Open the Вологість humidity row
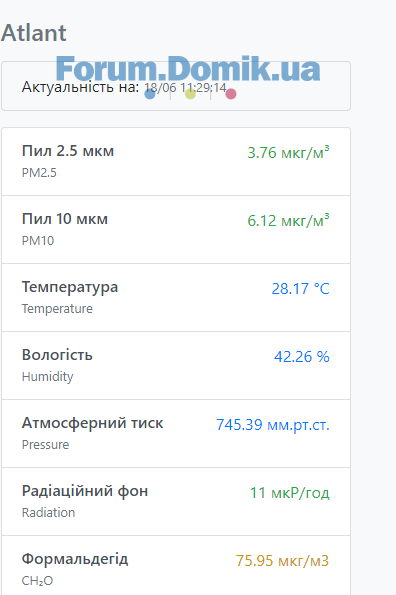This screenshot has width=396, height=595. 176,365
